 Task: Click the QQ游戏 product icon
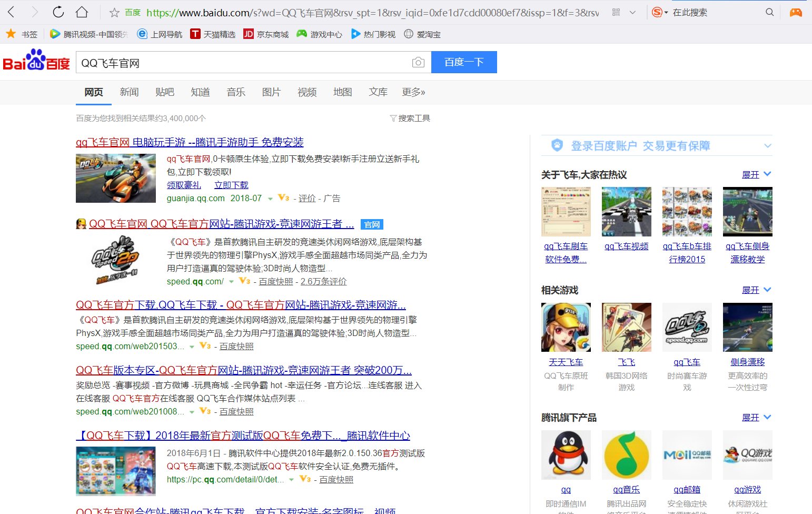[747, 454]
